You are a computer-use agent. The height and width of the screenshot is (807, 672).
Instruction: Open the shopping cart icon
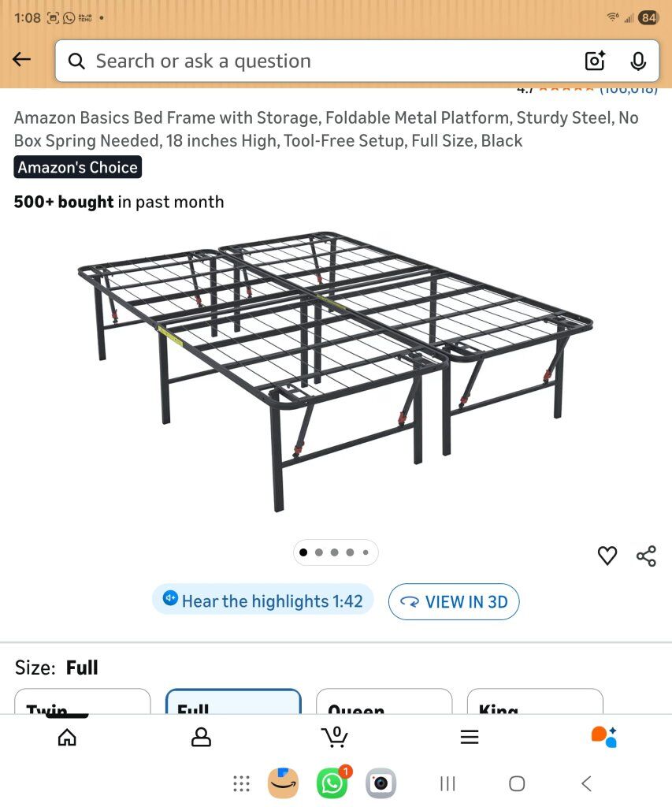point(335,737)
